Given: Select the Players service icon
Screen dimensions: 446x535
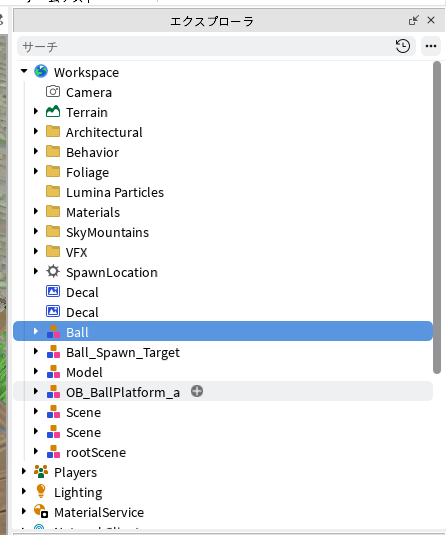Looking at the screenshot, I should 41,472.
